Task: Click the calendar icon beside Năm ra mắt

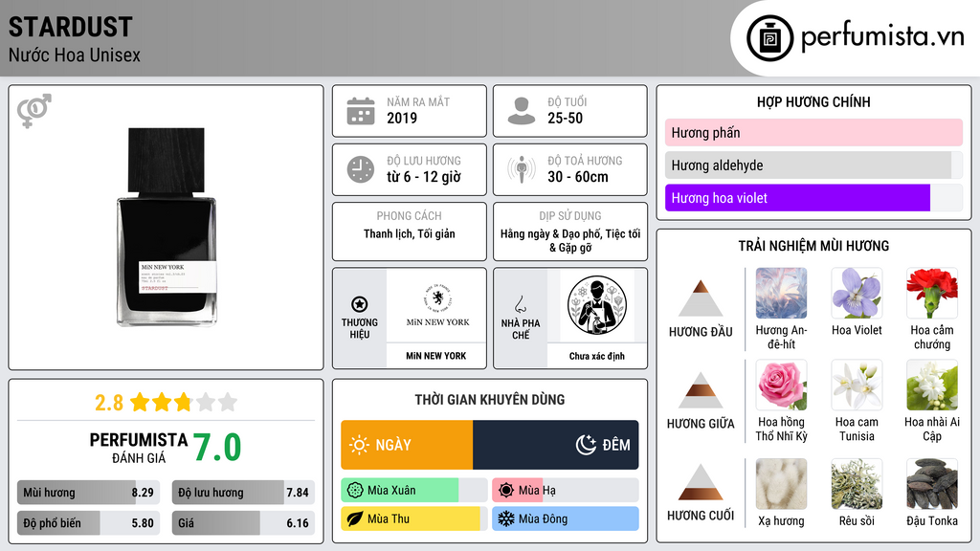Action: pos(361,111)
